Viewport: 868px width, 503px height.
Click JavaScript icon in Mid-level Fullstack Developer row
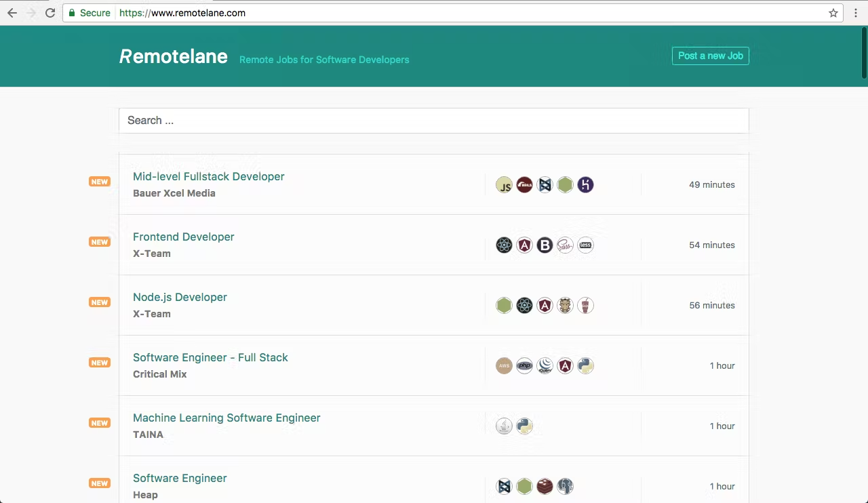[x=504, y=184]
